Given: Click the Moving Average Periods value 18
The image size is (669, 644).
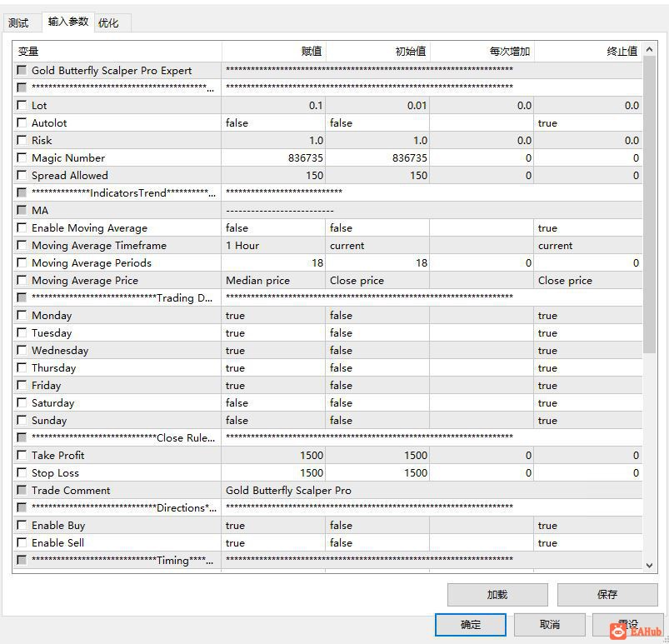Looking at the screenshot, I should coord(273,263).
